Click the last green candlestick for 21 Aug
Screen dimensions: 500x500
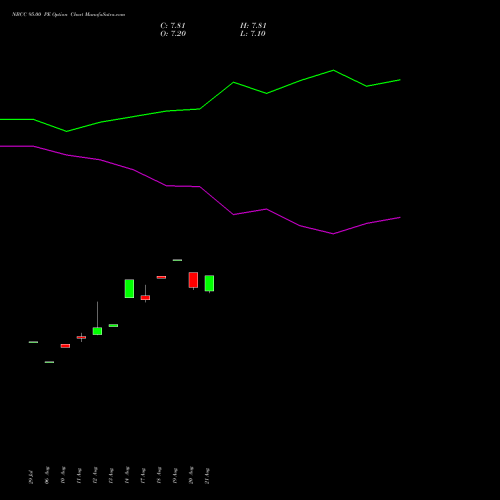pos(209,283)
